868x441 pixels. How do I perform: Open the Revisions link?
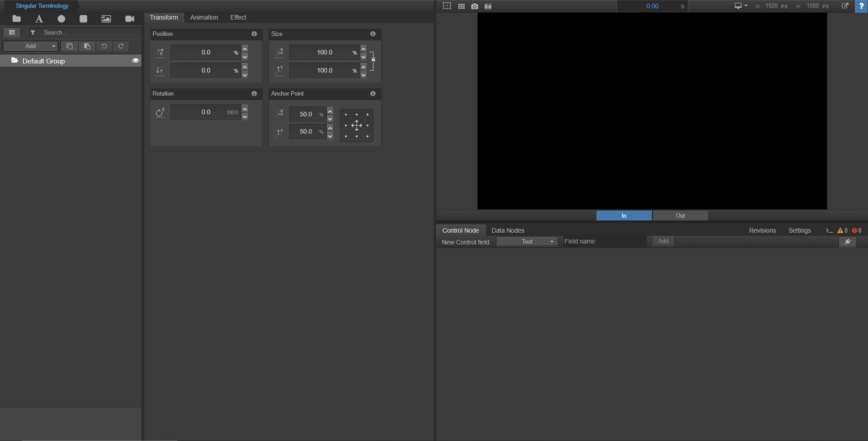[762, 231]
